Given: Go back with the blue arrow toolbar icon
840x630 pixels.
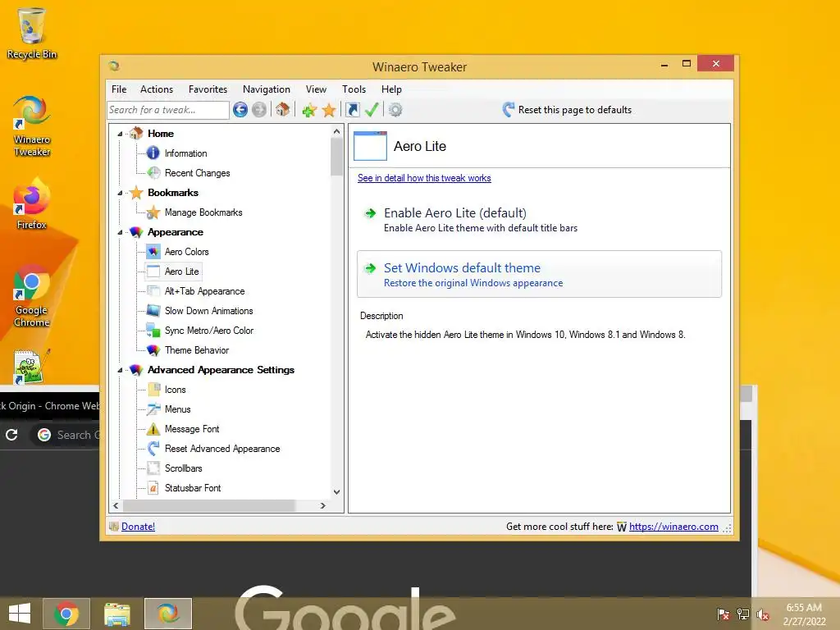Looking at the screenshot, I should (240, 110).
